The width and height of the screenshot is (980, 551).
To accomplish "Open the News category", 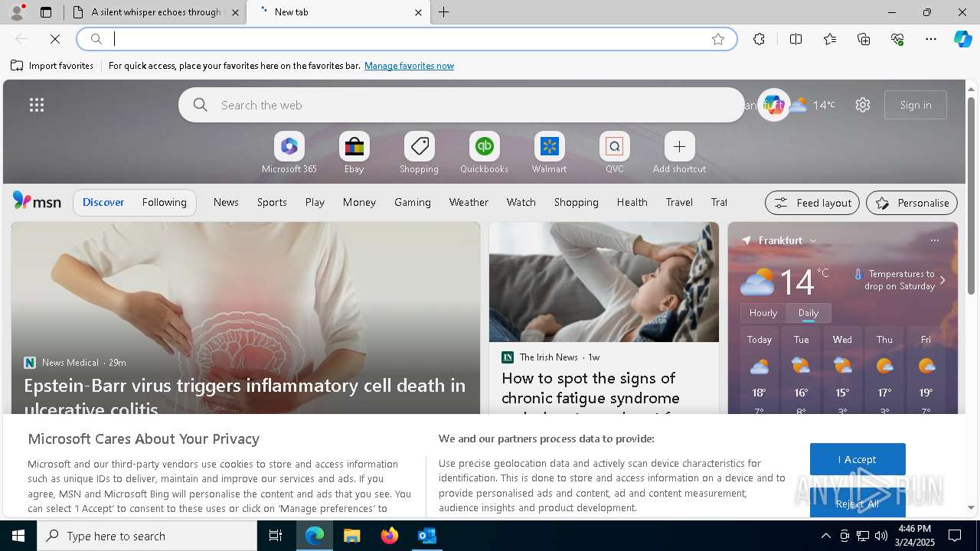I will (226, 202).
